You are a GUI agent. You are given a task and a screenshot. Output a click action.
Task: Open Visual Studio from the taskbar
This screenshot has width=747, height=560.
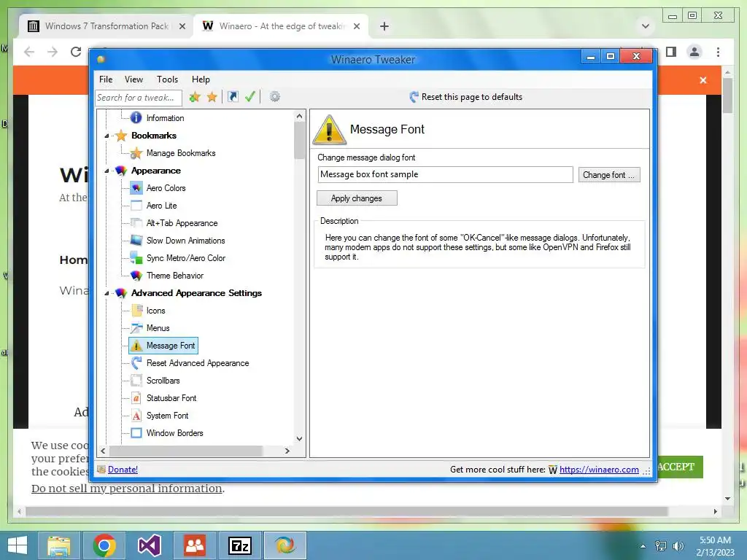150,545
